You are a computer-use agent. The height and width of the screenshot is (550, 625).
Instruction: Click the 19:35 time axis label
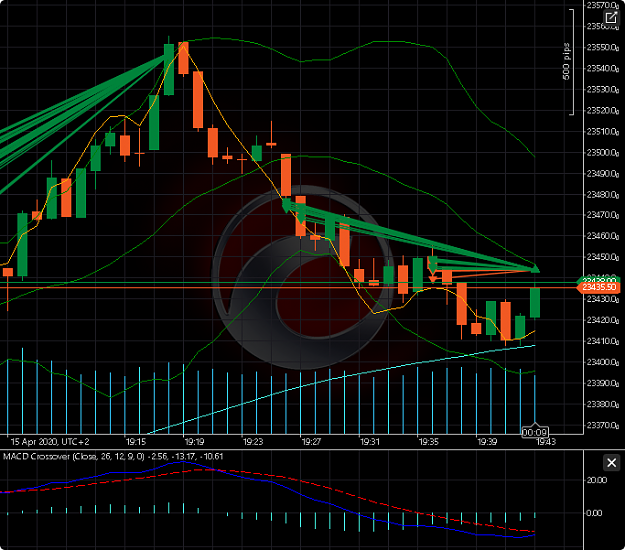428,442
